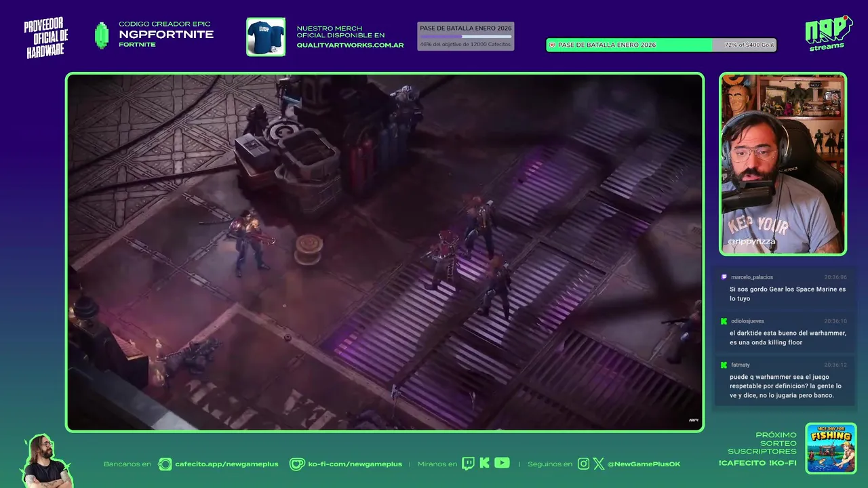Viewport: 868px width, 488px height.
Task: Click Twitch badge beside marcelo_palacios
Action: coord(724,277)
